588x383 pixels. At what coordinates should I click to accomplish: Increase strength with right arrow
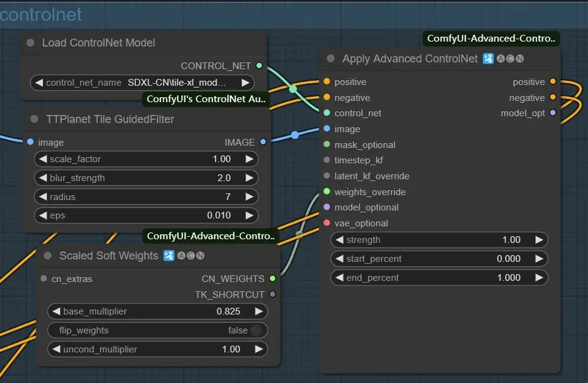coord(539,239)
